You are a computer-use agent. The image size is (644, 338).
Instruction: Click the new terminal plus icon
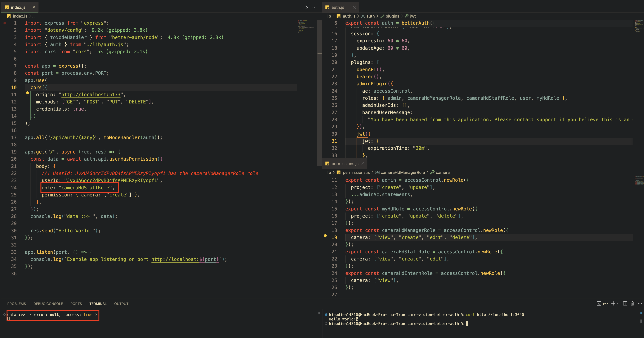pos(613,303)
